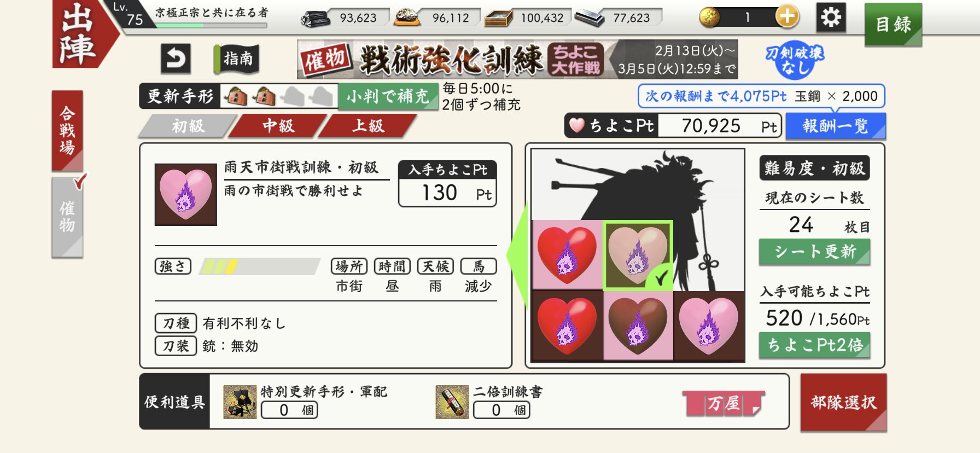This screenshot has height=453, width=980.
Task: Open settings gear icon
Action: [831, 18]
